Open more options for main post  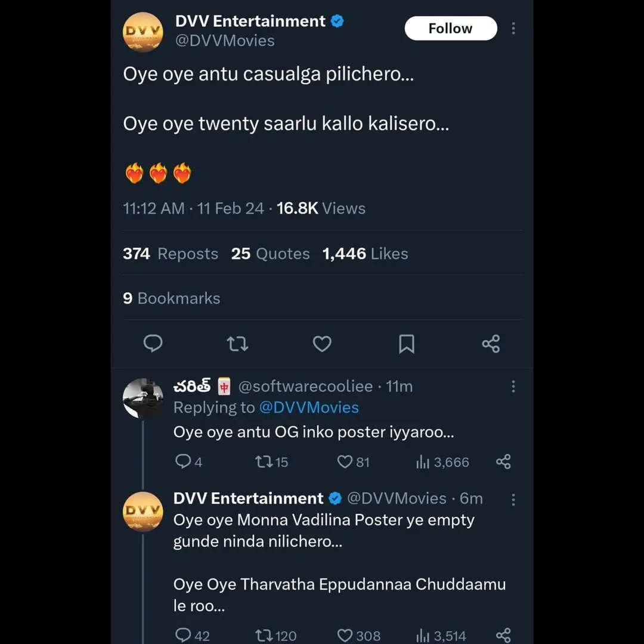coord(513,29)
